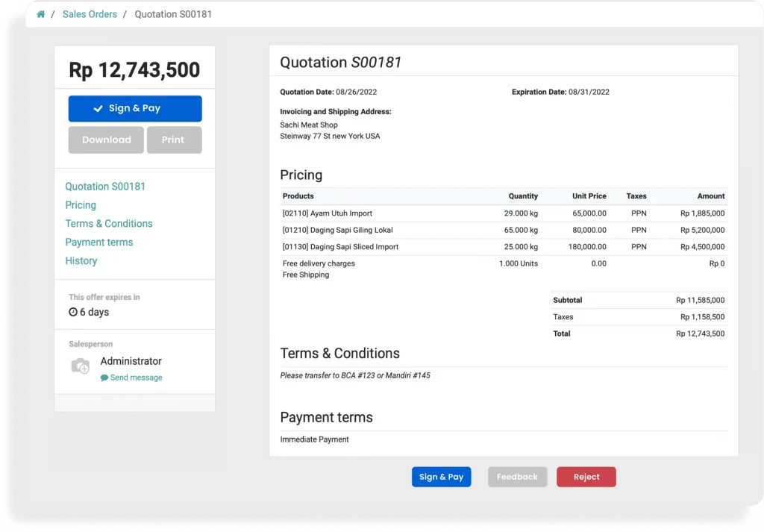Send message to Administrator

(x=136, y=378)
